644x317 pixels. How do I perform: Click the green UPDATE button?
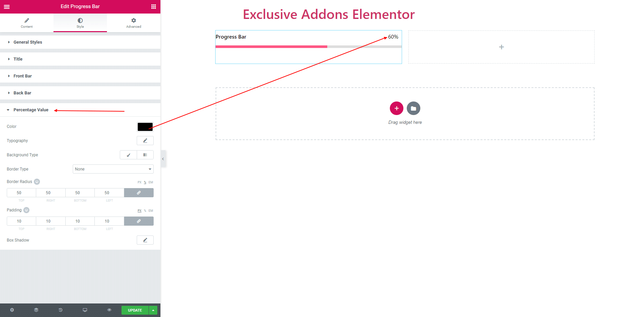(135, 310)
